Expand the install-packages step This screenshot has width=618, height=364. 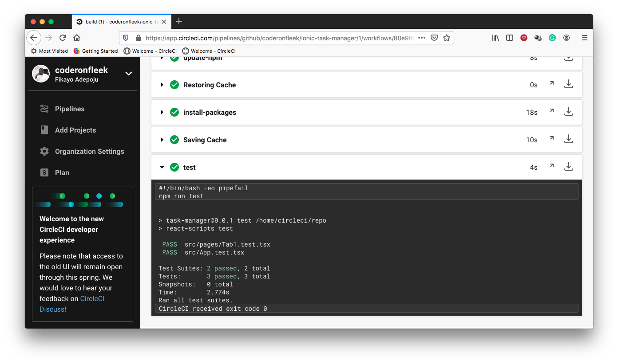tap(162, 112)
